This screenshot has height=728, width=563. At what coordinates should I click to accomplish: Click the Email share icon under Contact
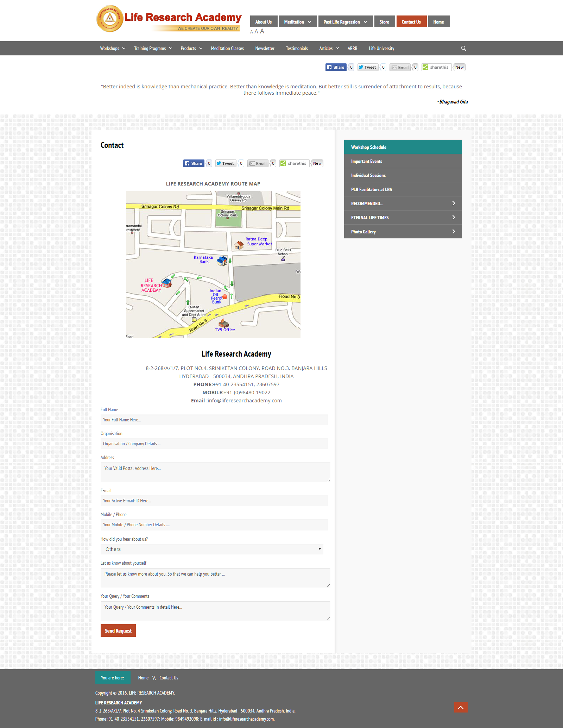click(x=258, y=163)
